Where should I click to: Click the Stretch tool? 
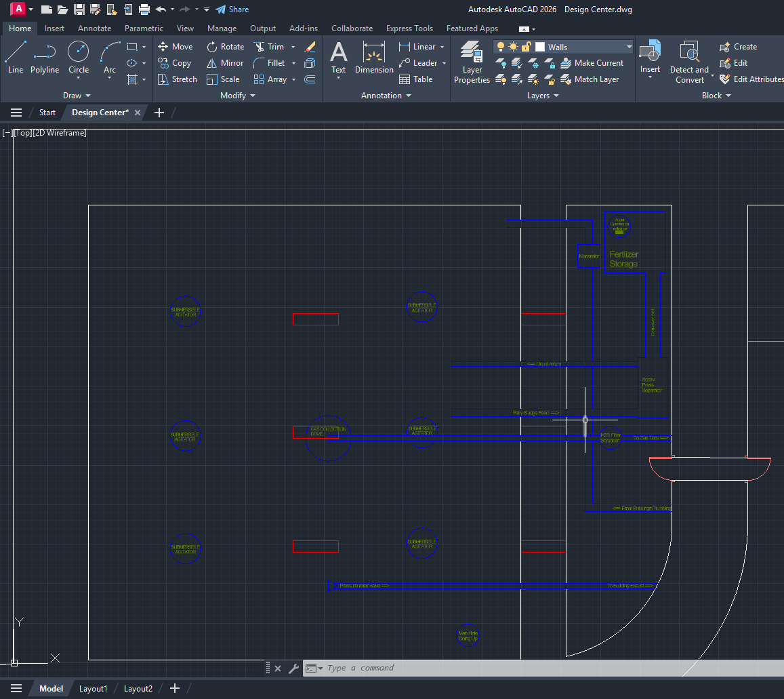[178, 79]
